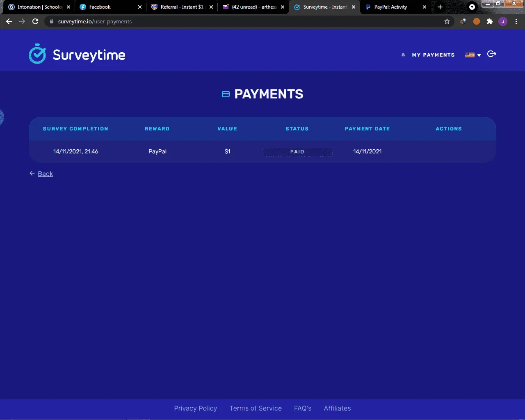Click the 14/11/2021, 21:46 completion cell
525x420 pixels.
(x=76, y=151)
